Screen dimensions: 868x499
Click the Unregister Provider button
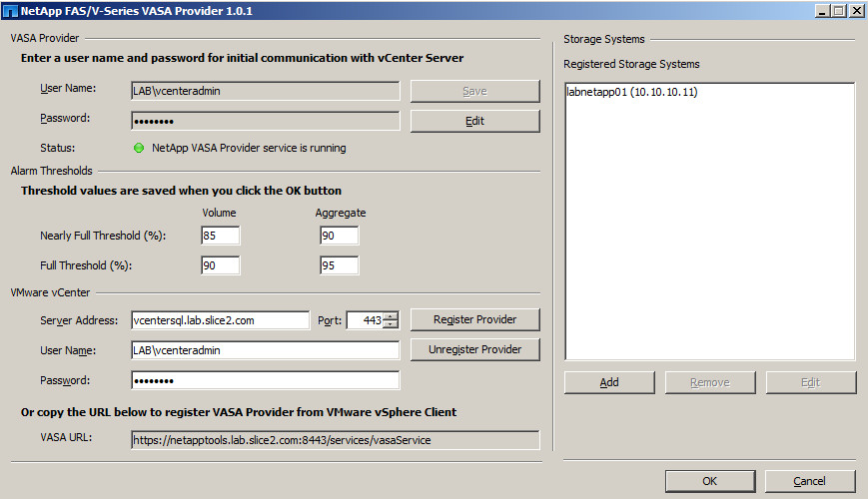tap(475, 349)
